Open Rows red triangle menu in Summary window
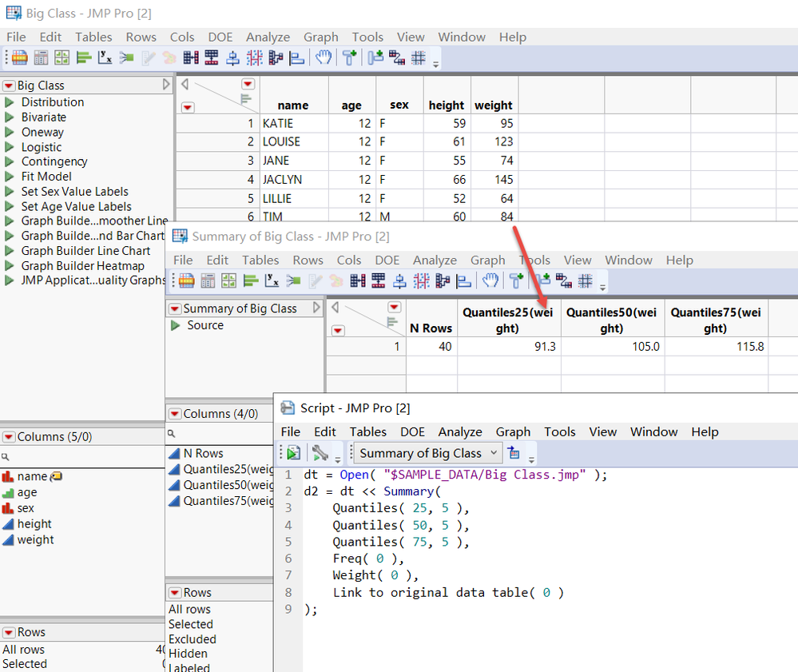Viewport: 798px width, 672px height. point(175,593)
